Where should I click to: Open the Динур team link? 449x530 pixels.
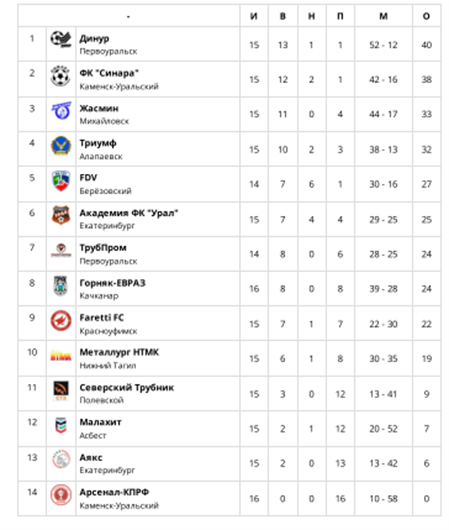click(x=94, y=39)
